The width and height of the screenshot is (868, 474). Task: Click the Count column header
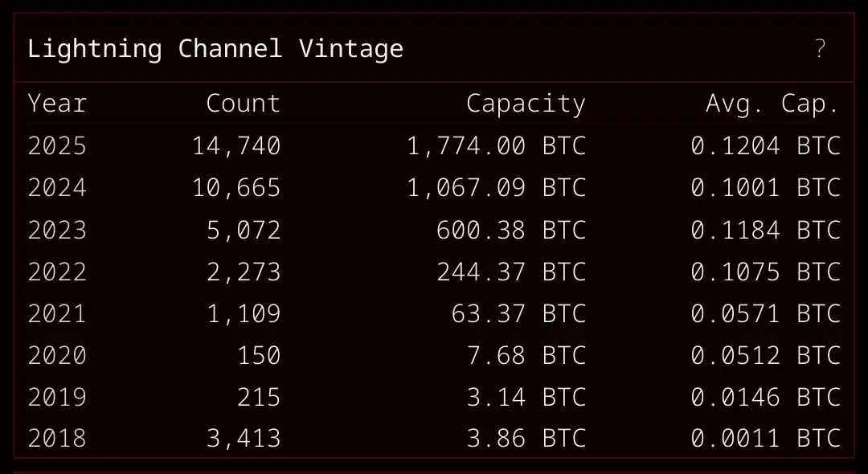(x=243, y=104)
